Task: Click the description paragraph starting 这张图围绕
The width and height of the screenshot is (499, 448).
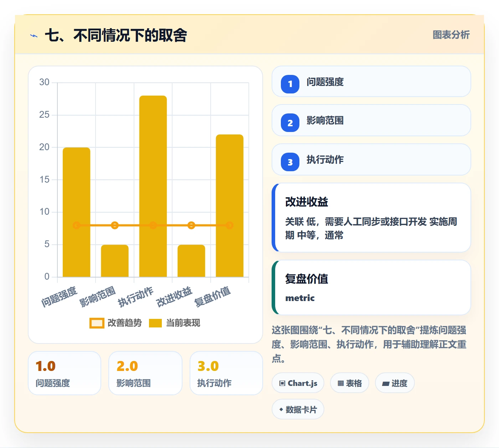Action: click(x=369, y=344)
